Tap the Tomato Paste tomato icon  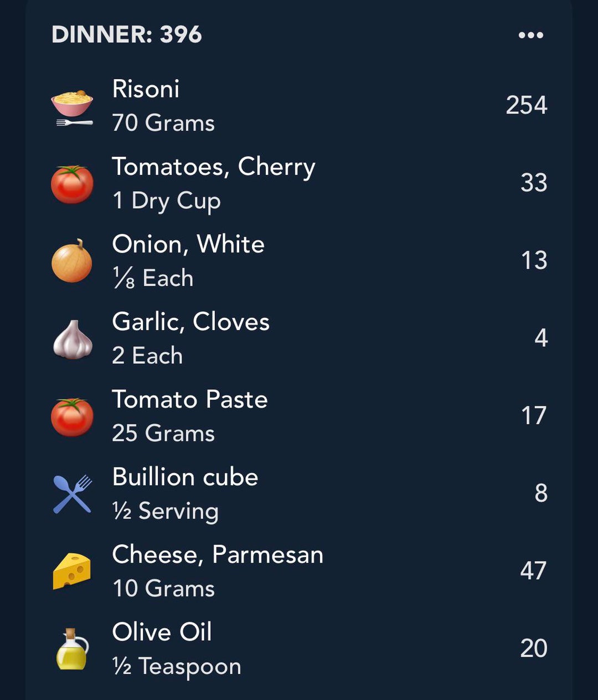coord(72,417)
